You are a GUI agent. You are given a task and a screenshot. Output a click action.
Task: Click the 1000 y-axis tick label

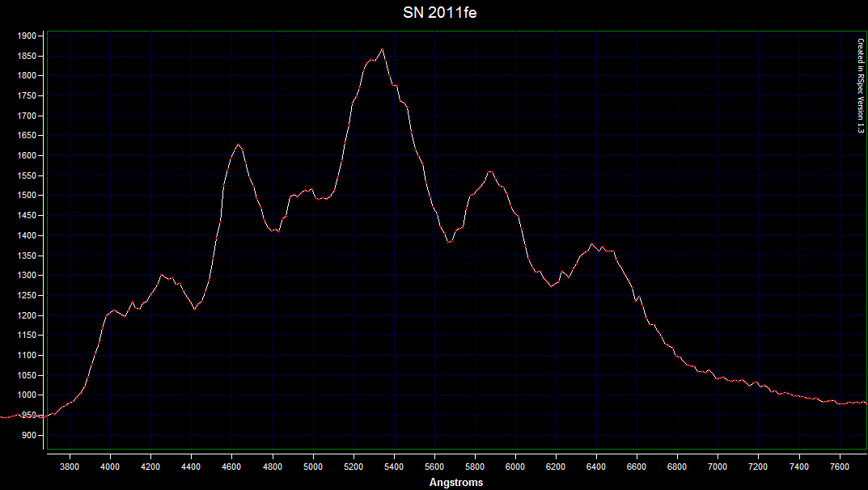point(28,395)
